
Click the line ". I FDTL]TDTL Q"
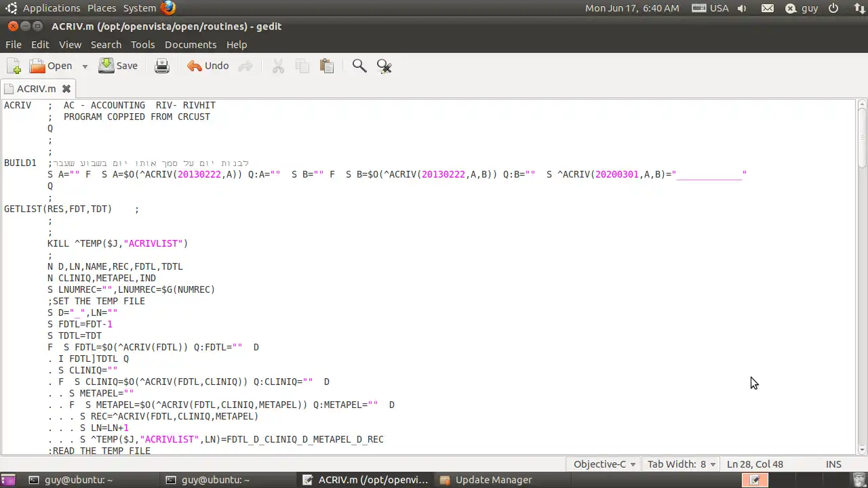[88, 359]
